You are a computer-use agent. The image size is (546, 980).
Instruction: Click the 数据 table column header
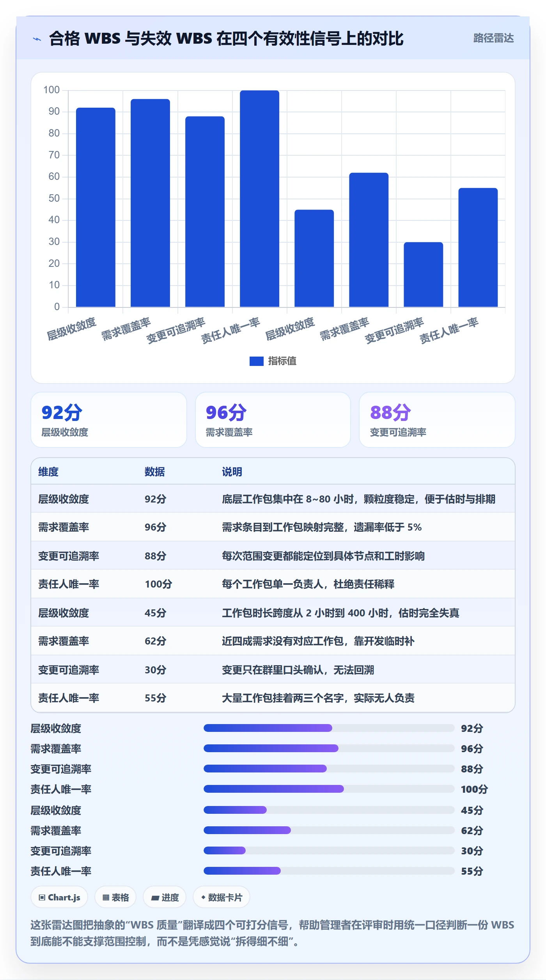coord(154,472)
